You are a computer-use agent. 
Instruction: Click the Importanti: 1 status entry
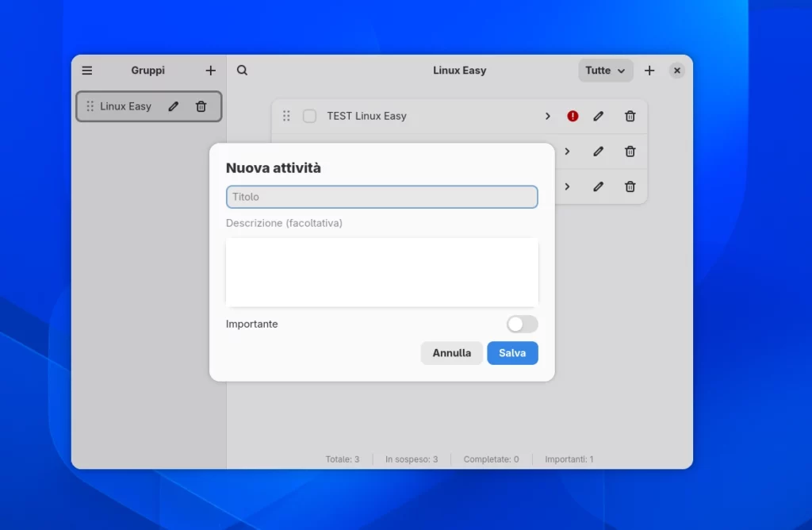pos(569,459)
